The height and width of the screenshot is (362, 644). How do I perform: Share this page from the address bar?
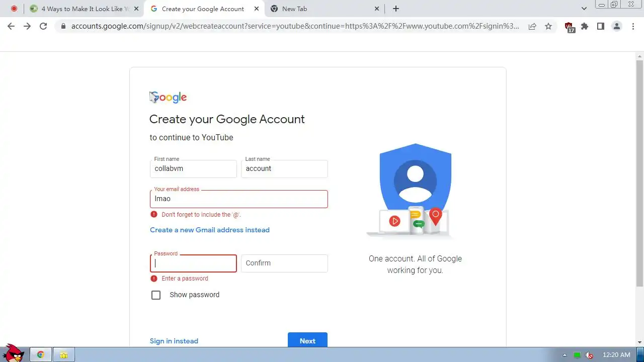(x=532, y=26)
